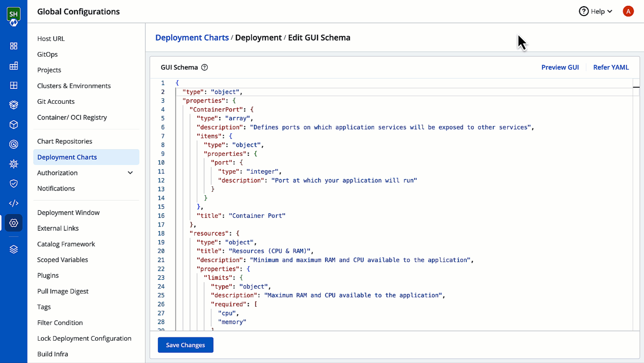Click the Save Changes button
The image size is (644, 363).
[x=185, y=345]
